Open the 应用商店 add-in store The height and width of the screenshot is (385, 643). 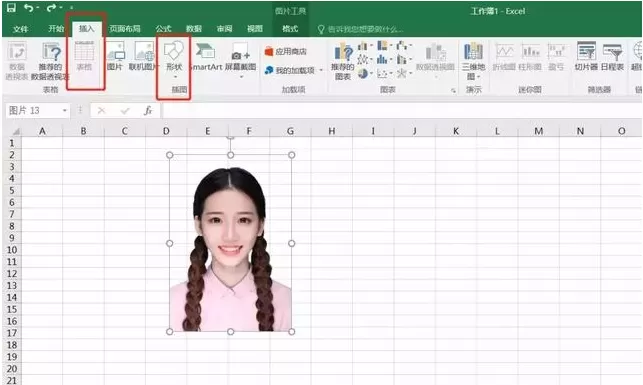pyautogui.click(x=286, y=52)
